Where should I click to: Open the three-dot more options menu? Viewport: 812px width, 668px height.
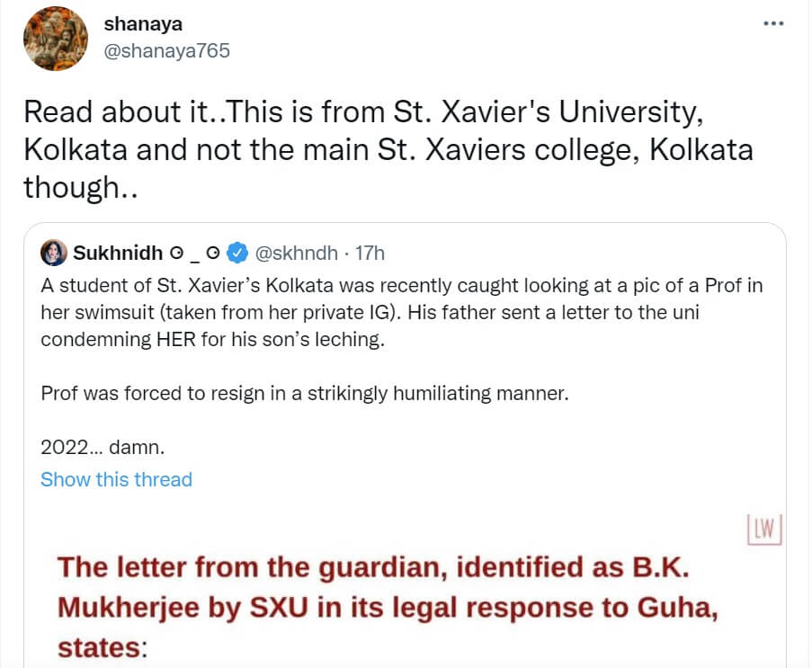click(772, 23)
